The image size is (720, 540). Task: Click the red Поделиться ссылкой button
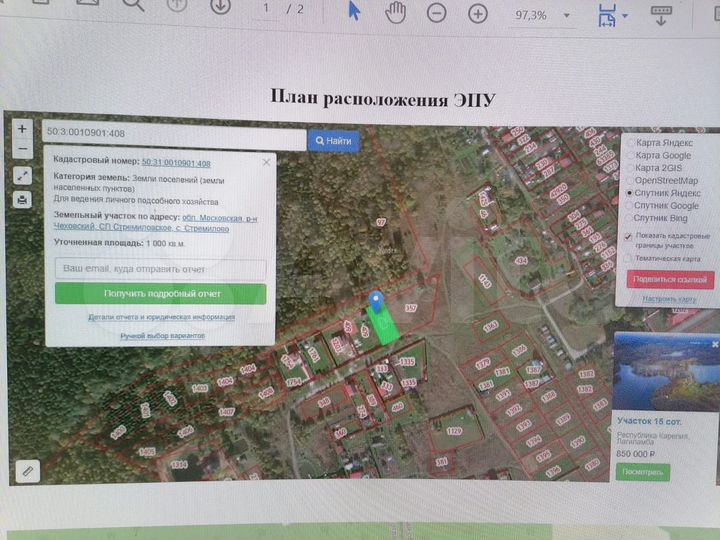tap(670, 279)
